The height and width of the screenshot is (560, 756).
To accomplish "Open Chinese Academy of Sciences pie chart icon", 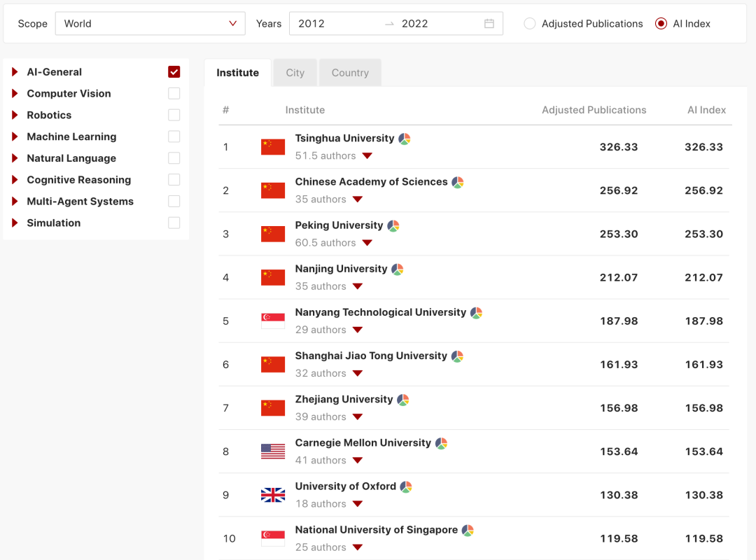I will tap(458, 182).
